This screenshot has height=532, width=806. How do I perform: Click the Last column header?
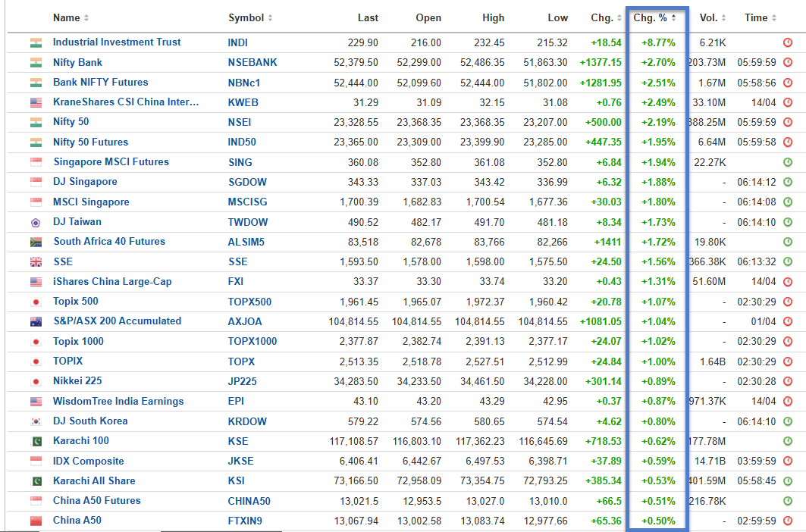tap(368, 18)
